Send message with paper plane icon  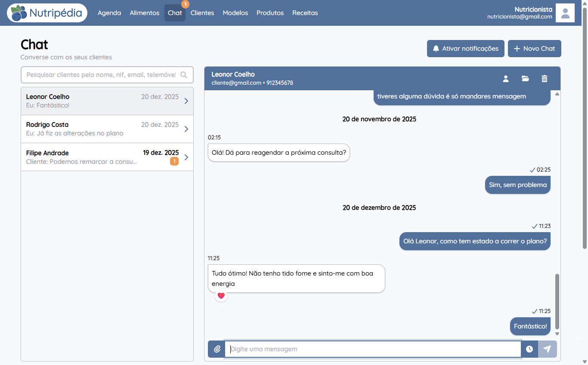[547, 349]
